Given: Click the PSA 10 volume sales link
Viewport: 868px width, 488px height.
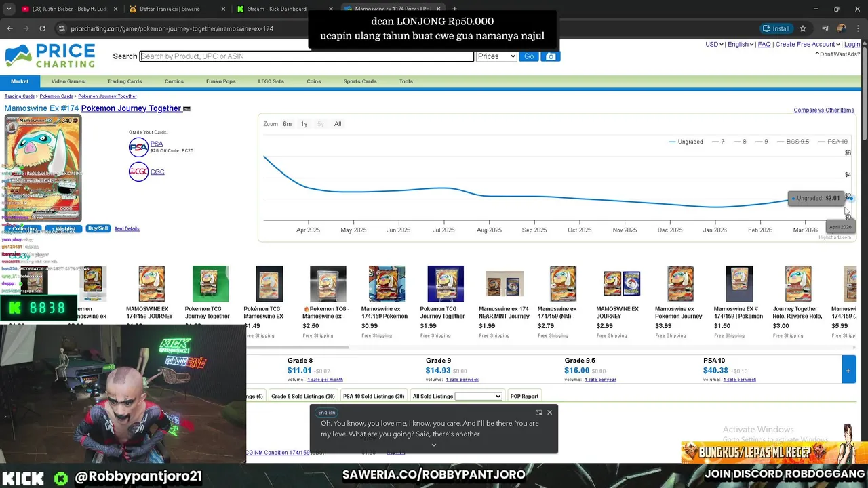Looking at the screenshot, I should tap(740, 380).
